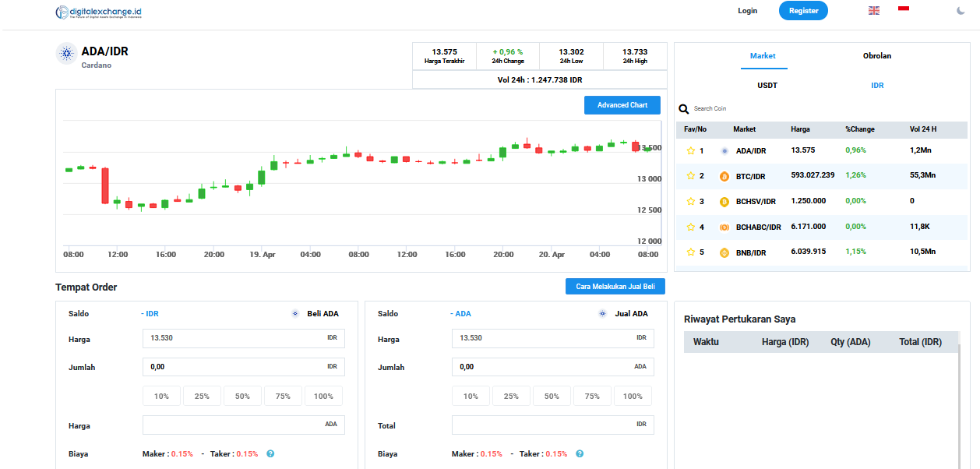Click the BNB/IDR coin icon
This screenshot has height=469, width=980.
[724, 252]
